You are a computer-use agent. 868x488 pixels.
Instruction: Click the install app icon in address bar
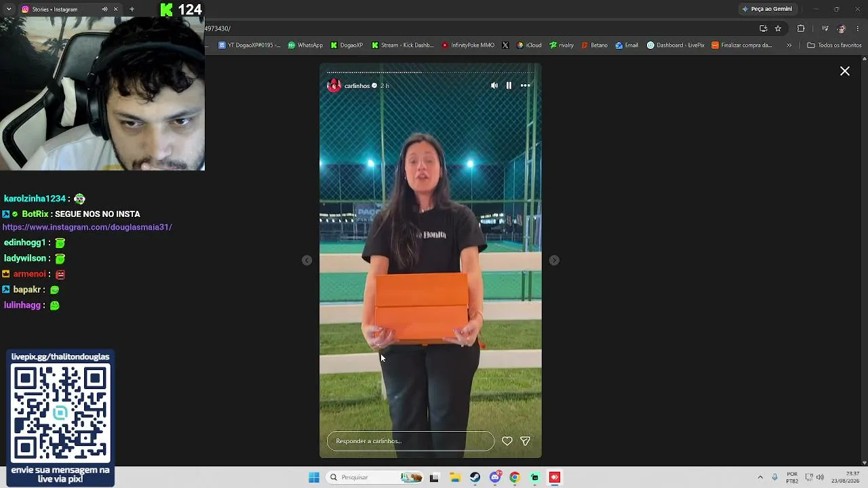(x=764, y=28)
